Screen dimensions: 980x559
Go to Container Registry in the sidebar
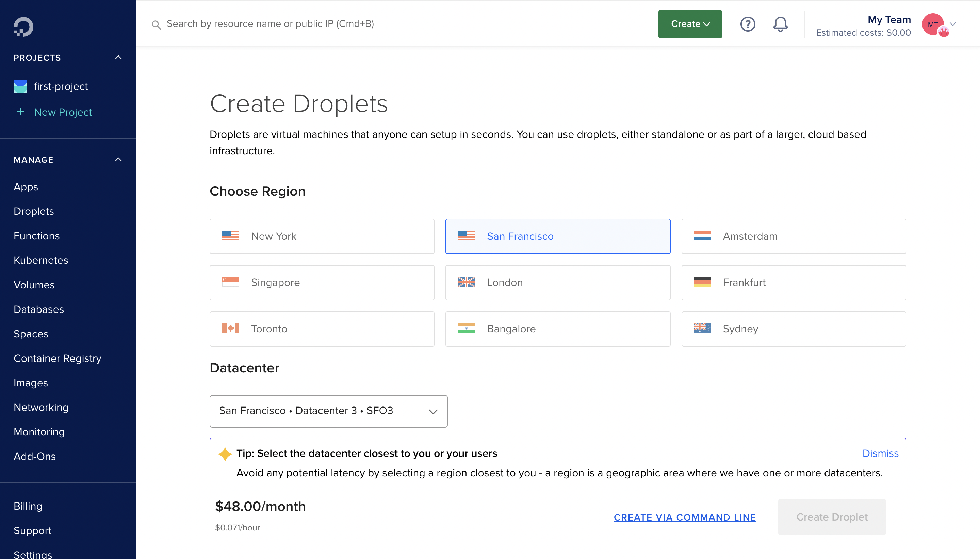(58, 358)
